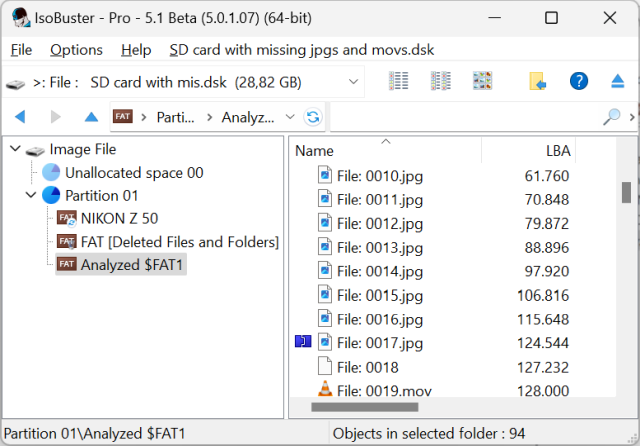This screenshot has width=640, height=446.
Task: Click the Partition 01 pie icon
Action: (x=51, y=195)
